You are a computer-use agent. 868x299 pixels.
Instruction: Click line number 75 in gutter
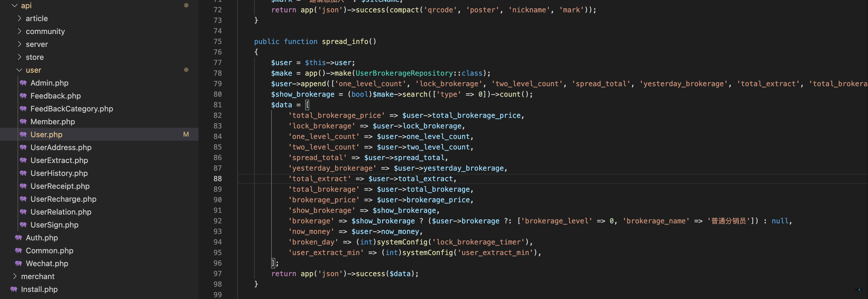[218, 42]
